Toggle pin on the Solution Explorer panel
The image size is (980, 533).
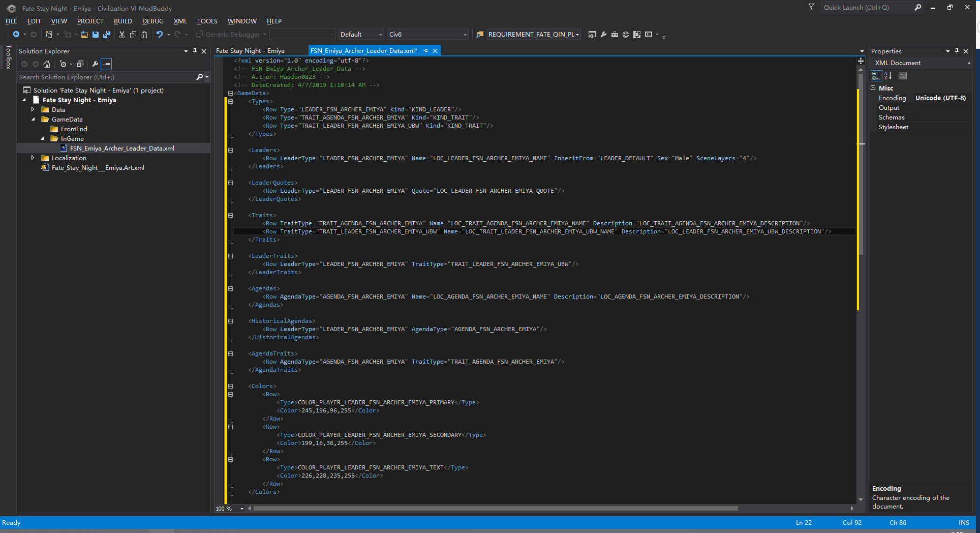[195, 51]
